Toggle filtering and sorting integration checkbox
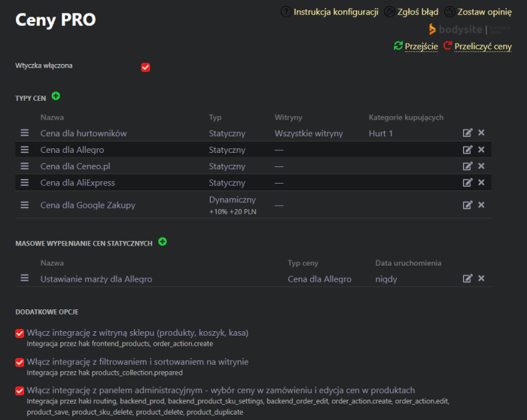 click(x=20, y=362)
